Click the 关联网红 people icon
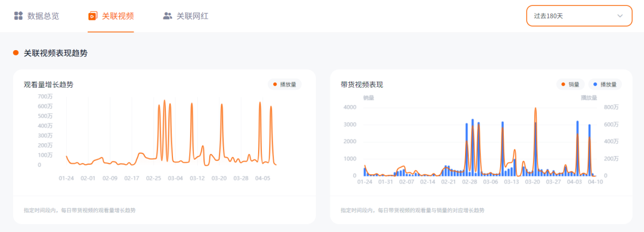The width and height of the screenshot is (644, 232). click(x=168, y=16)
